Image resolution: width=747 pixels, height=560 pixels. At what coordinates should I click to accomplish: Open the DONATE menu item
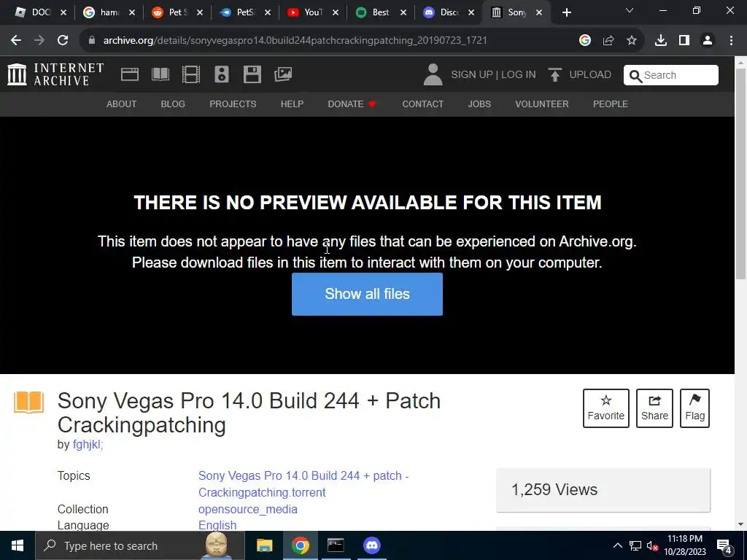(x=352, y=104)
